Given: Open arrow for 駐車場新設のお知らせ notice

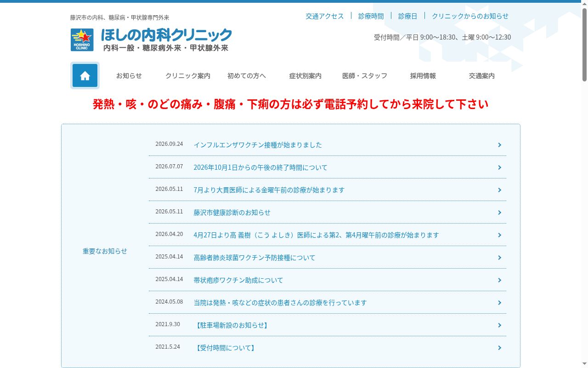Looking at the screenshot, I should 499,325.
